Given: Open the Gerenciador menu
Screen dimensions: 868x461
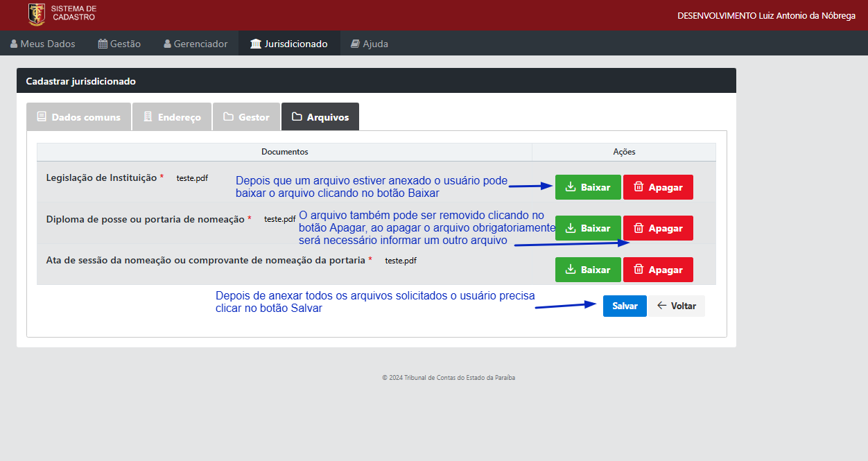Looking at the screenshot, I should 196,44.
